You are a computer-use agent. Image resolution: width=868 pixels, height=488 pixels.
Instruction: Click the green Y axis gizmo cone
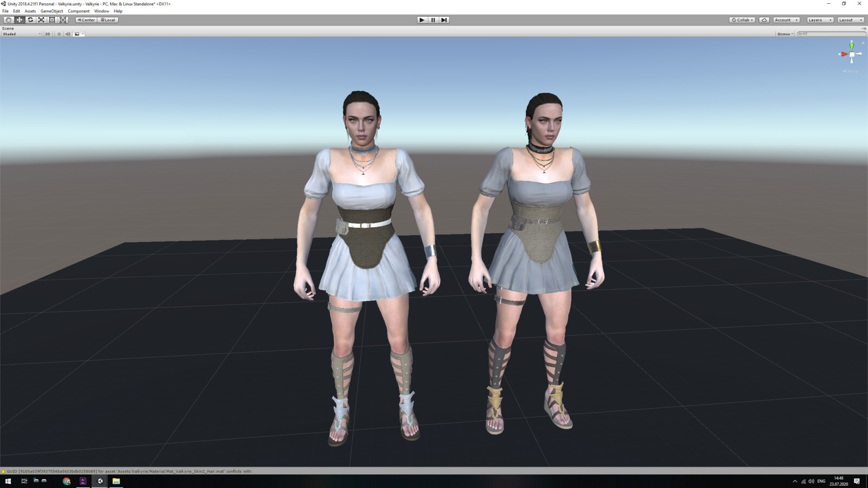click(852, 46)
